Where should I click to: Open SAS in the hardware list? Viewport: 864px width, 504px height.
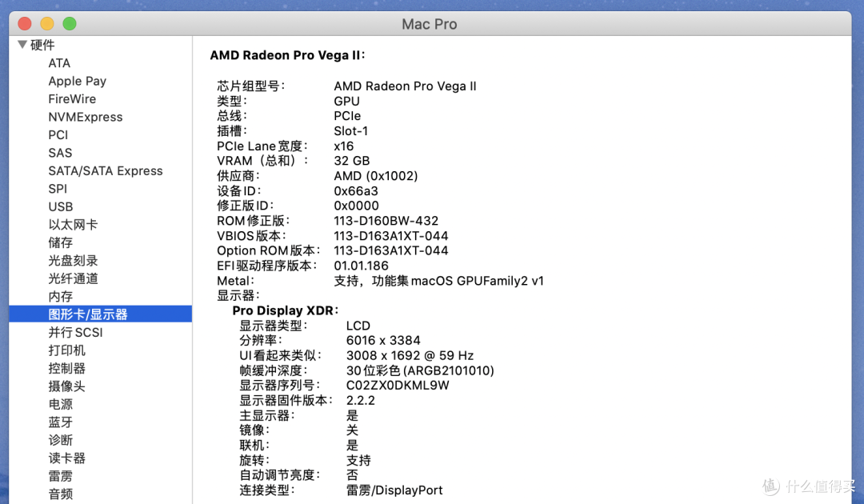(x=60, y=153)
